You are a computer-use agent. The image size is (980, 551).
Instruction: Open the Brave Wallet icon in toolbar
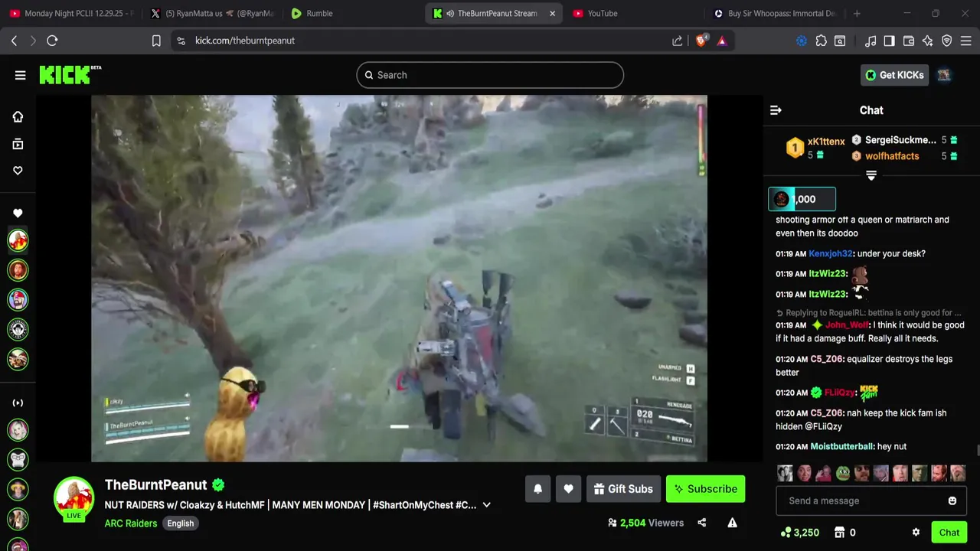[909, 41]
